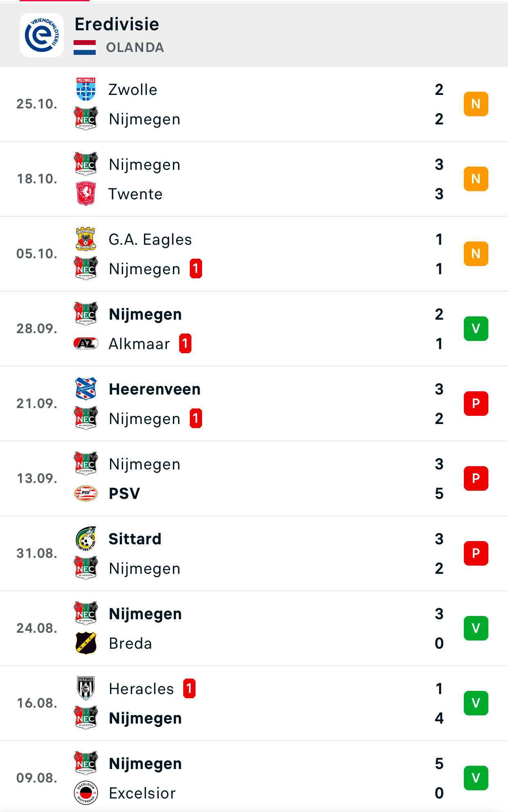Tap the PEC Zwolle club crest
The width and height of the screenshot is (508, 812).
tap(86, 89)
